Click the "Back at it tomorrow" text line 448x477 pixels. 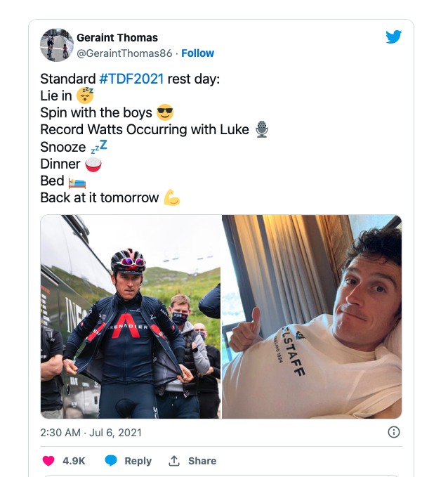[100, 198]
